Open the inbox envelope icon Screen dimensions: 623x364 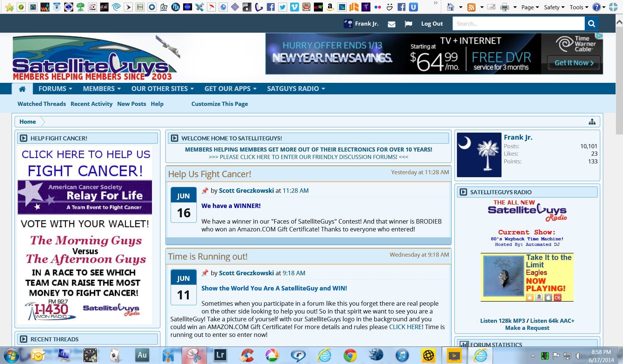click(392, 24)
